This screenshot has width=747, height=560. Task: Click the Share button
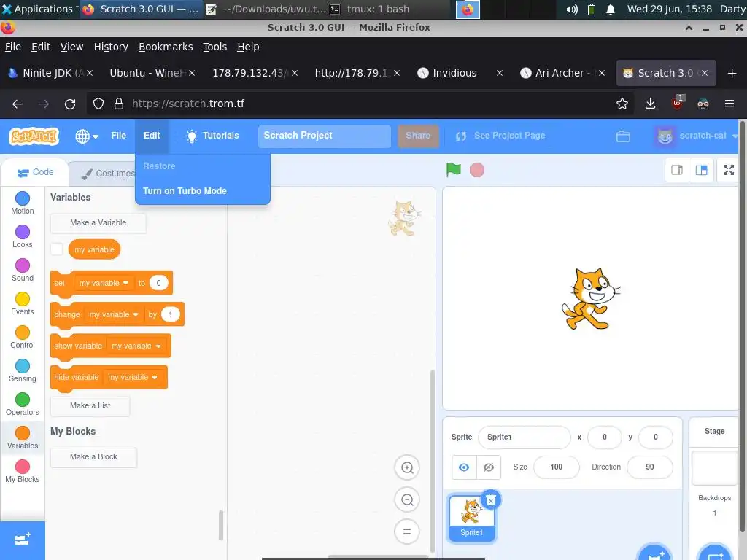(x=418, y=136)
